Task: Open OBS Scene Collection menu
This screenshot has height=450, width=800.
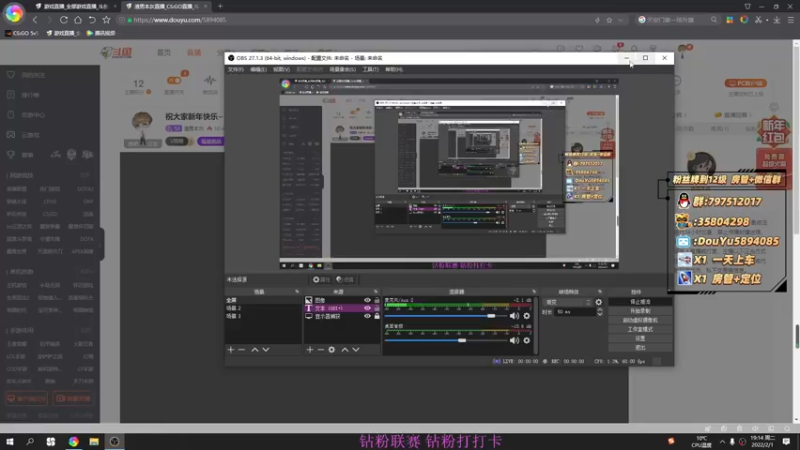Action: (x=342, y=69)
